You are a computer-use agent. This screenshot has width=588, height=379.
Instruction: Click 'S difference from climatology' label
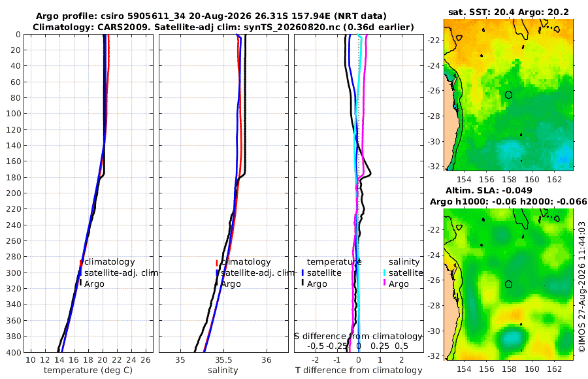point(358,337)
